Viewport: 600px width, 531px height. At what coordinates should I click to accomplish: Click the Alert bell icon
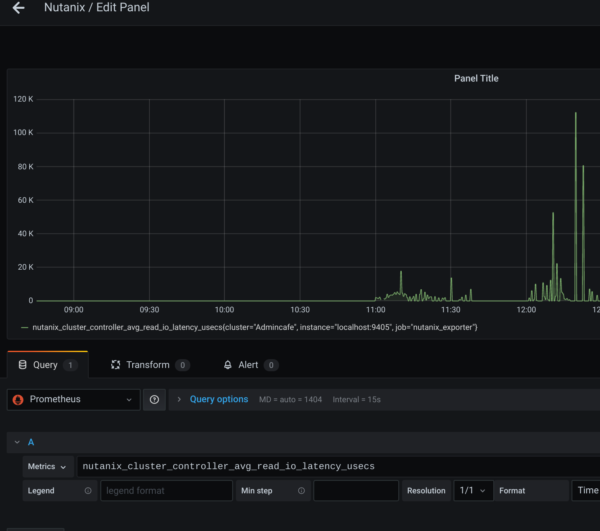click(x=228, y=365)
